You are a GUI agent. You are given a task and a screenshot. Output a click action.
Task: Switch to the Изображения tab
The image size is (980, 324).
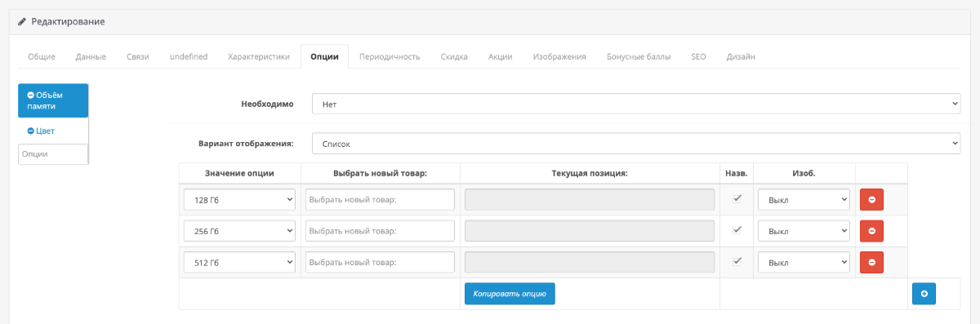click(559, 56)
